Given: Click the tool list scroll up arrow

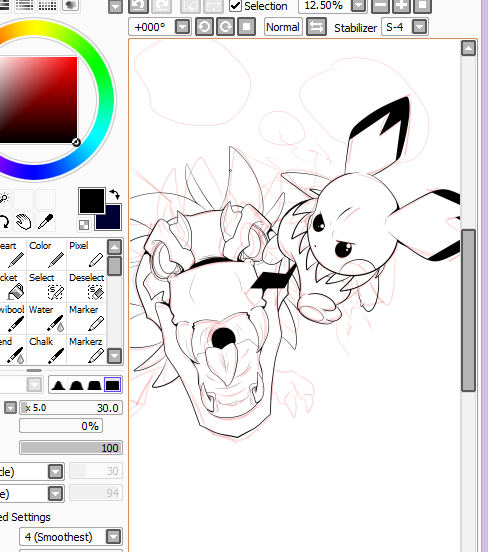Looking at the screenshot, I should point(114,247).
